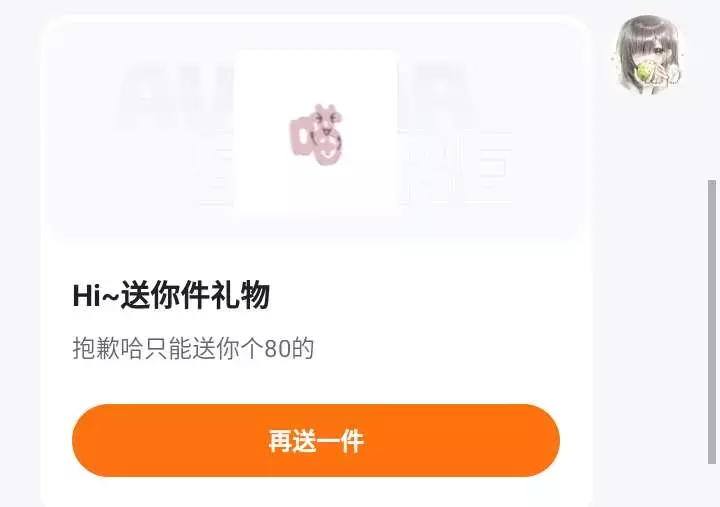Tap the Hi~ greeting at the title start
720x507 pixels.
(x=96, y=295)
